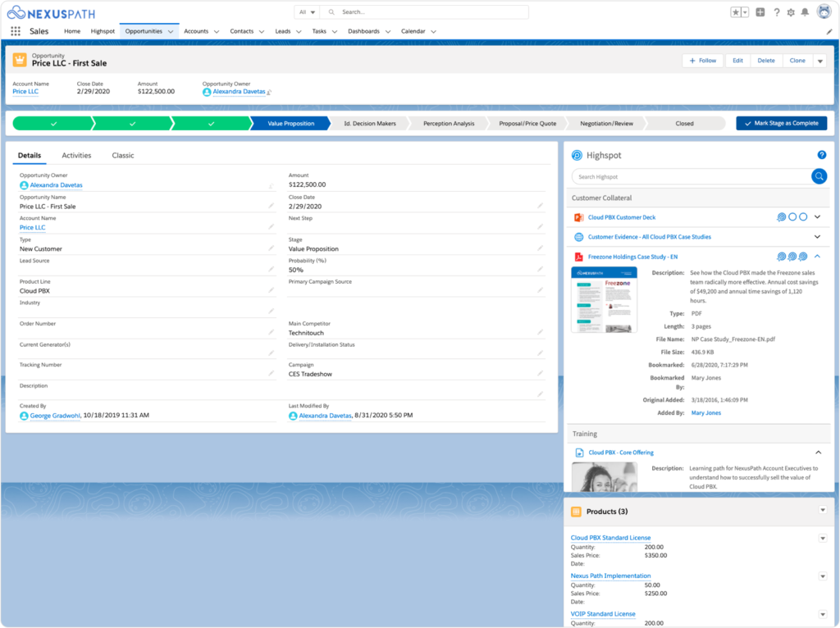Click the Campaign field edit pencil
This screenshot has height=628, width=840.
point(540,373)
